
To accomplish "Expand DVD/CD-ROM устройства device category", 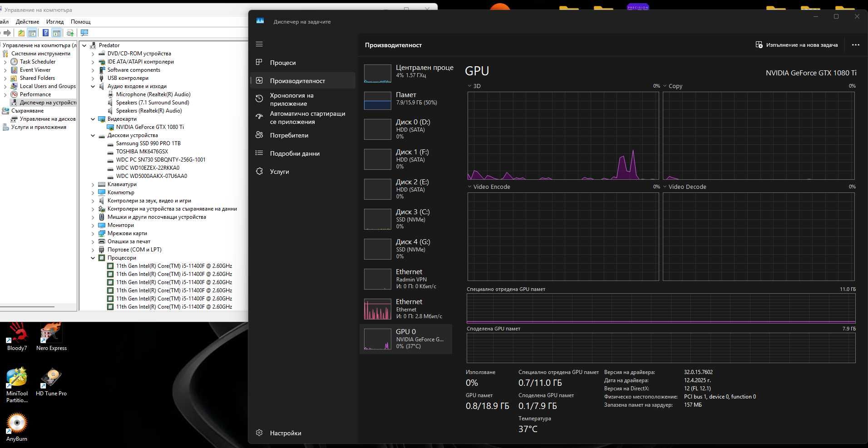I will click(x=93, y=54).
